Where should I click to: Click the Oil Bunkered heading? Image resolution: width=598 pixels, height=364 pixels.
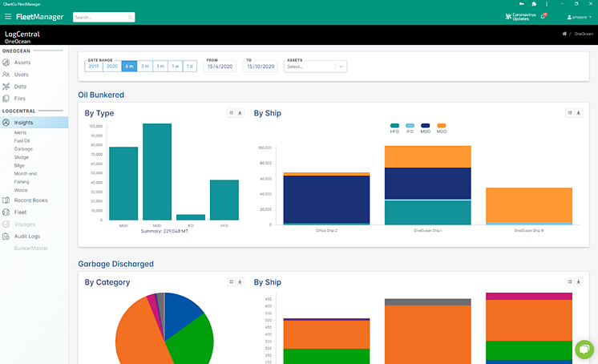pyautogui.click(x=101, y=95)
